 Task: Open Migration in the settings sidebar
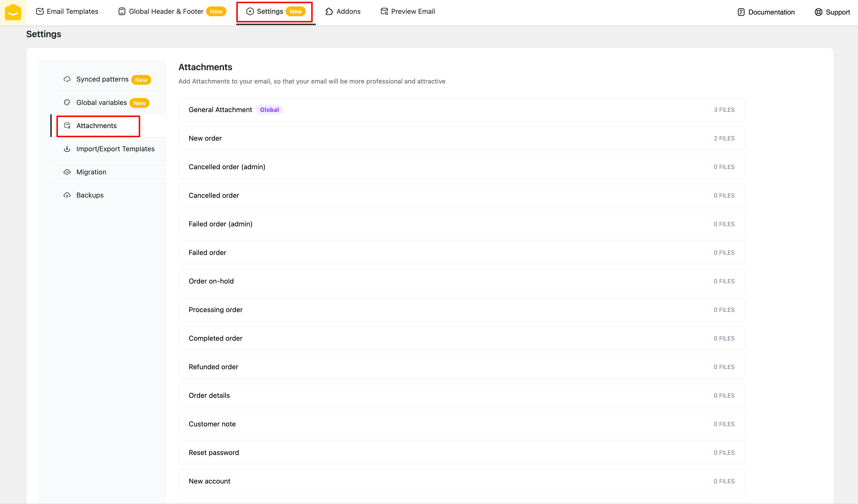click(91, 172)
